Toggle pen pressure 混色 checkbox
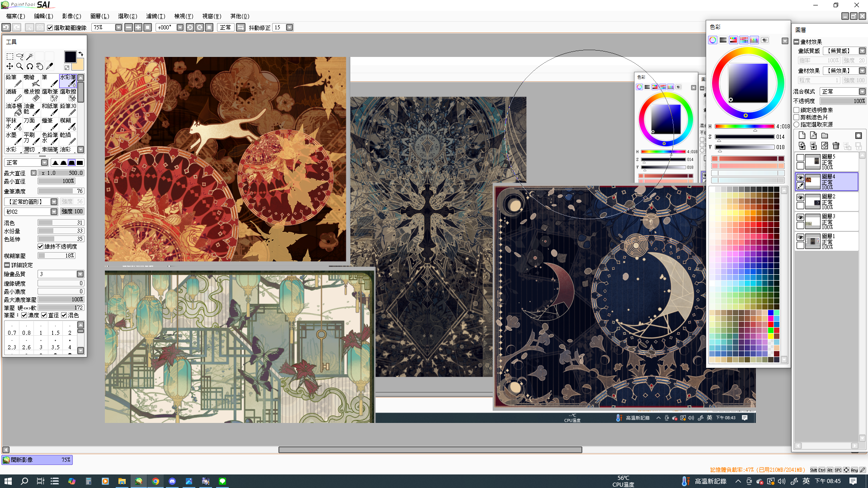Image resolution: width=868 pixels, height=488 pixels. click(64, 315)
